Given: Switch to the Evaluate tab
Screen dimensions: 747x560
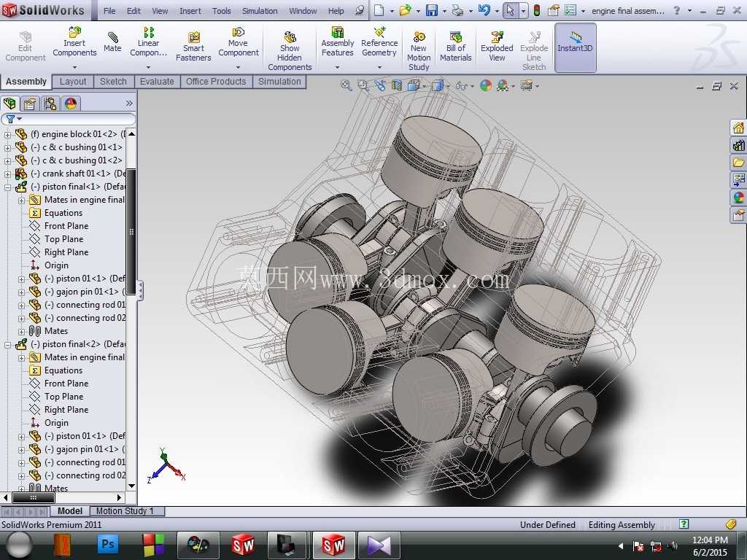Looking at the screenshot, I should pos(157,82).
